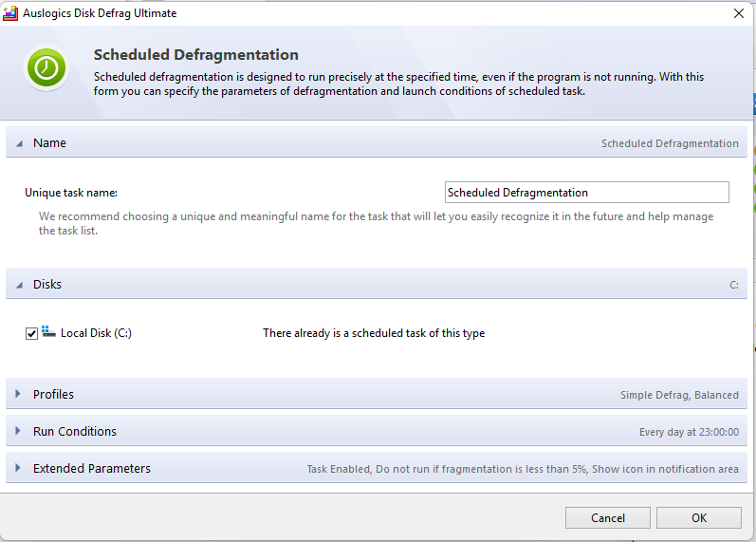Screen dimensions: 756x542
Task: Click the Unique task name text field
Action: pos(586,193)
